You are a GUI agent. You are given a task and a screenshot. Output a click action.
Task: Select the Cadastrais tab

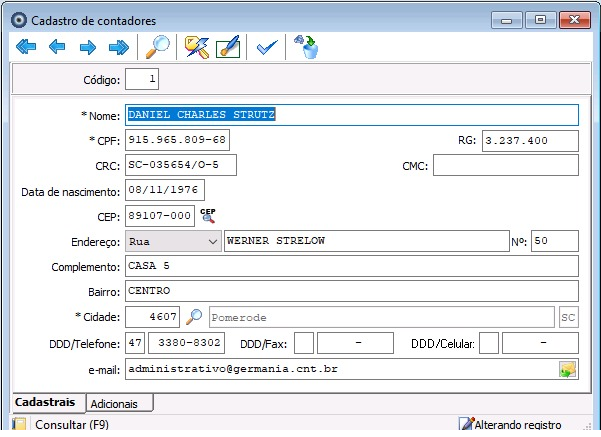click(x=45, y=402)
